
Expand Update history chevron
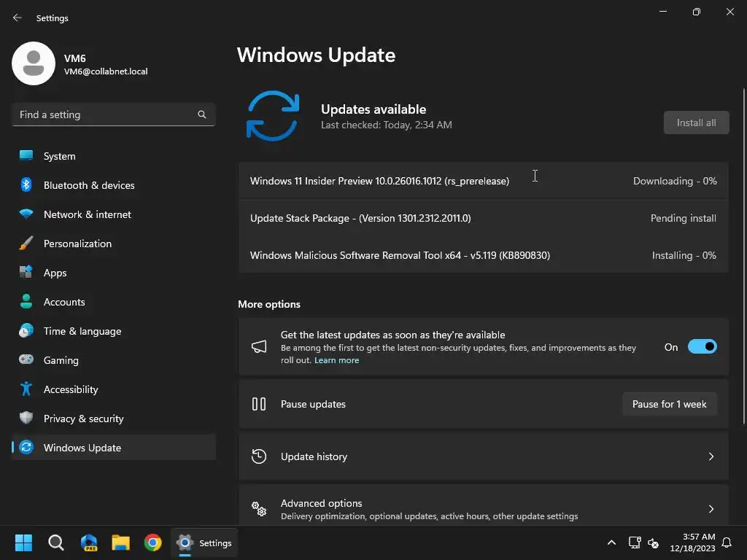[711, 456]
